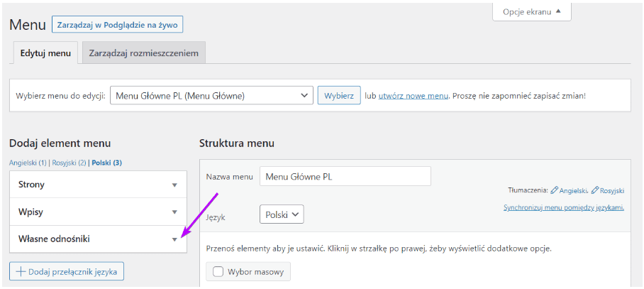Click the plus icon on Dodaj przełącznik języka

coord(21,271)
